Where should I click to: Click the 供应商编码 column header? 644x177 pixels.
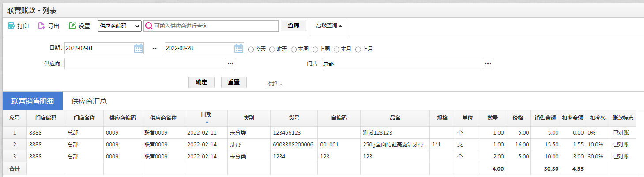123,118
